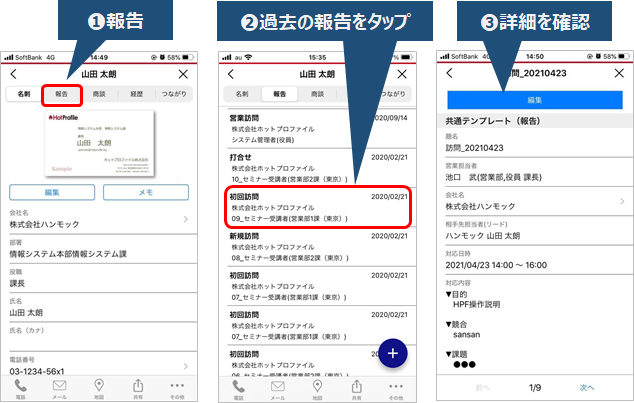Tap back arrow in second phone screen

pos(231,74)
